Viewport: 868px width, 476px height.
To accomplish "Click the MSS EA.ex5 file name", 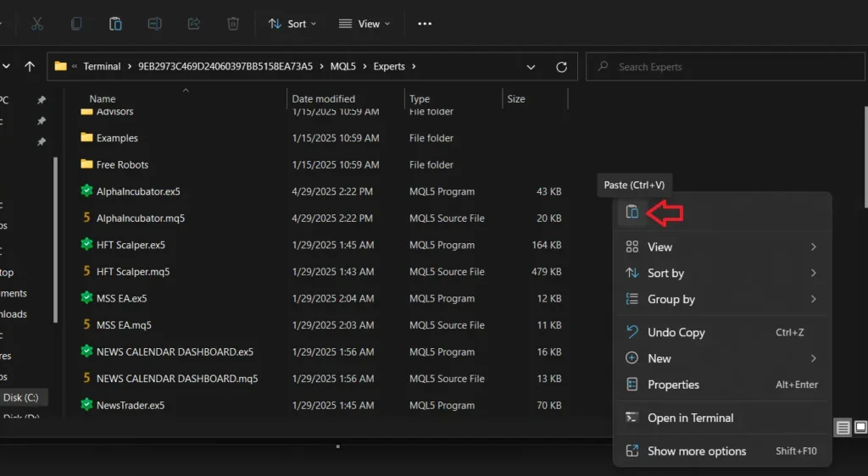I will [x=122, y=298].
